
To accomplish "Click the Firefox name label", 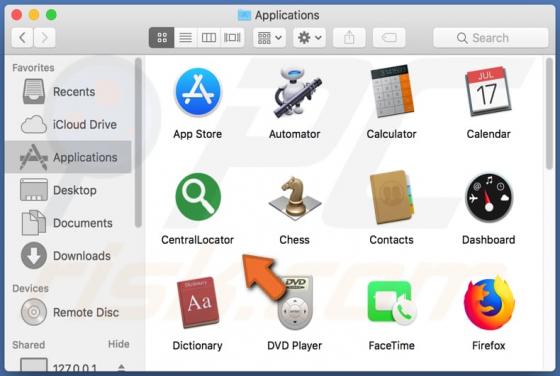I will point(489,346).
